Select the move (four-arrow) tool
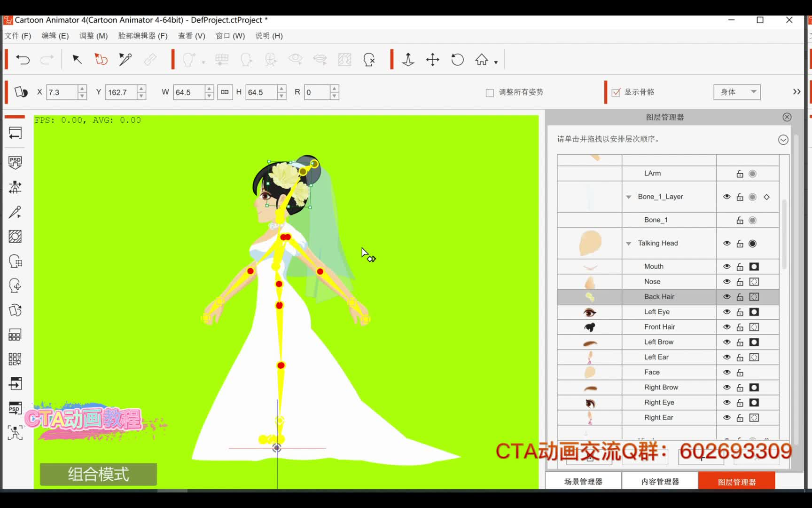The width and height of the screenshot is (812, 508). pyautogui.click(x=432, y=60)
